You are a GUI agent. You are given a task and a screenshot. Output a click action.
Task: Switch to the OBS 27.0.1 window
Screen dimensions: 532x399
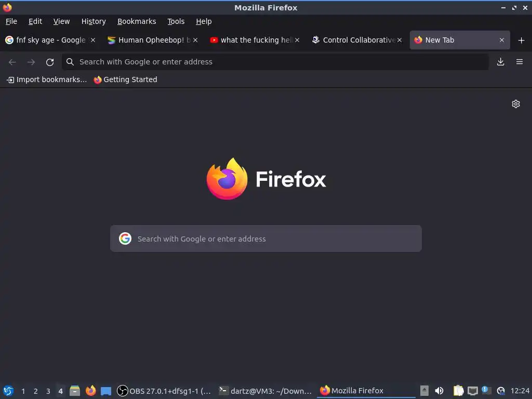[x=164, y=391]
